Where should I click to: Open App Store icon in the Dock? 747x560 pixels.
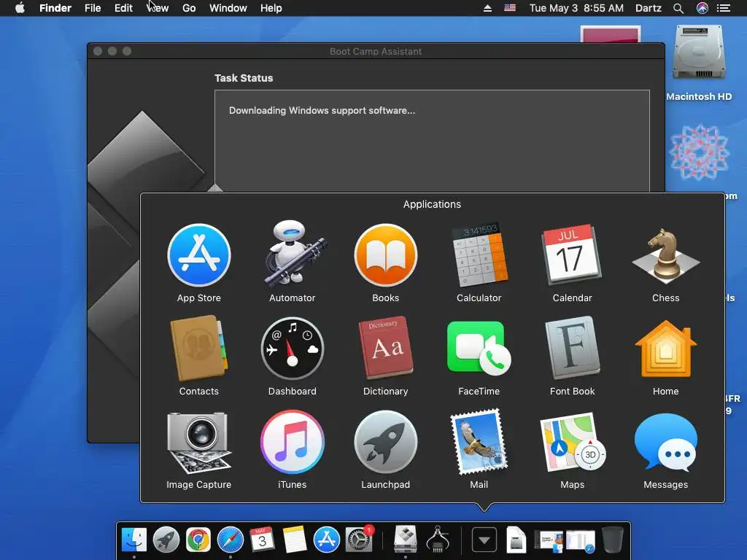point(326,540)
